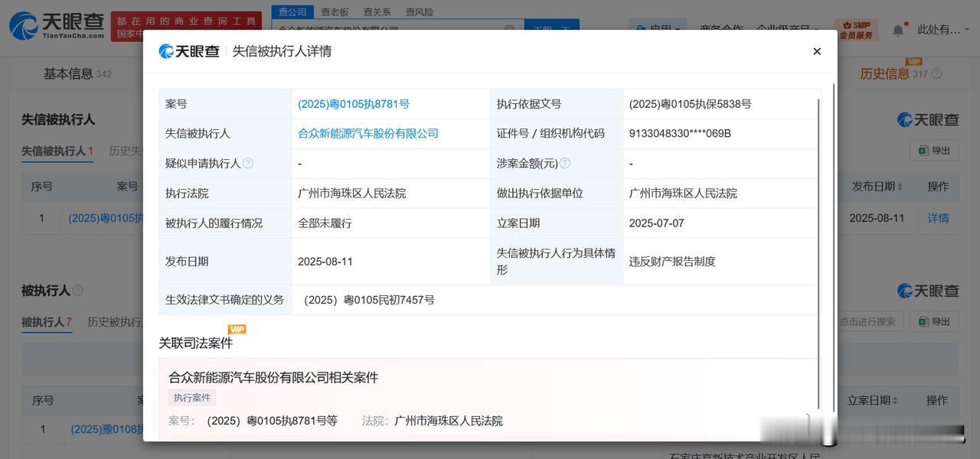Sort background table by 发布日期
The width and height of the screenshot is (980, 459).
click(877, 186)
